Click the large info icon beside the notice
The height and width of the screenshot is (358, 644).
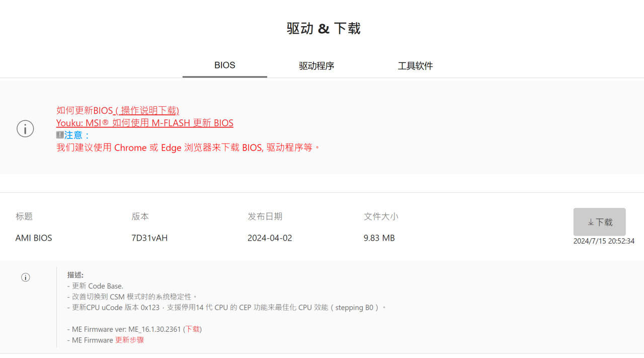25,128
